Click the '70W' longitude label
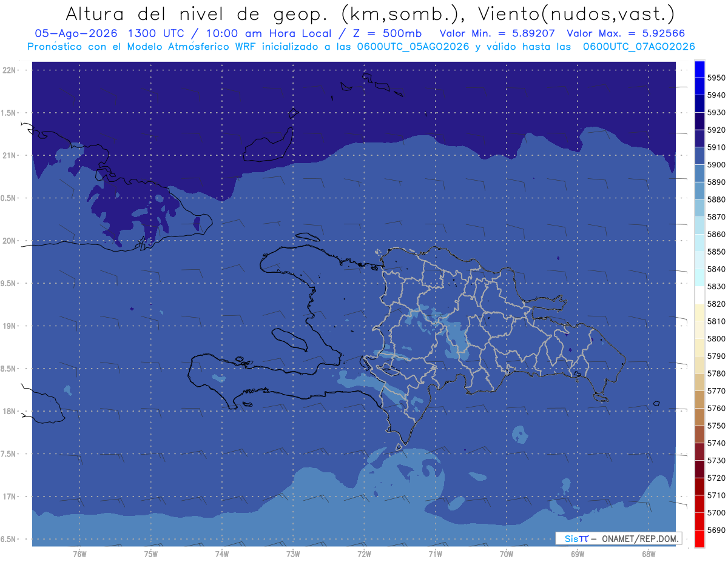This screenshot has width=728, height=562. [x=506, y=554]
